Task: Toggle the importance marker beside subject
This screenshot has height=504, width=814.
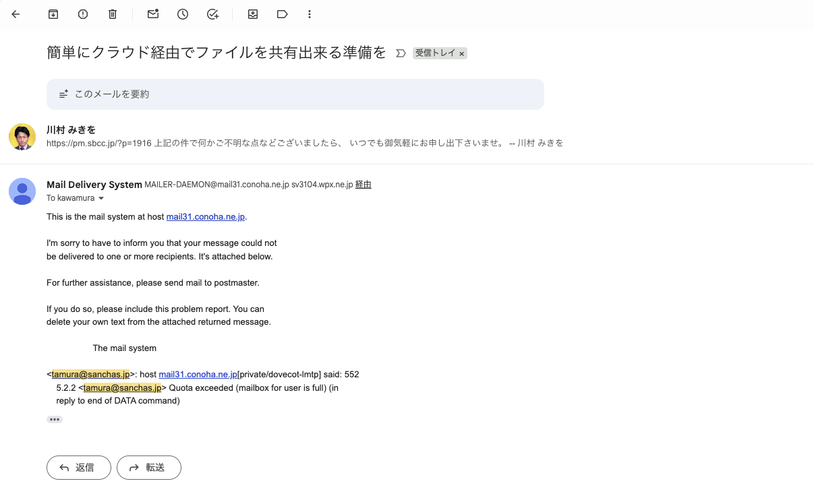Action: click(x=401, y=53)
